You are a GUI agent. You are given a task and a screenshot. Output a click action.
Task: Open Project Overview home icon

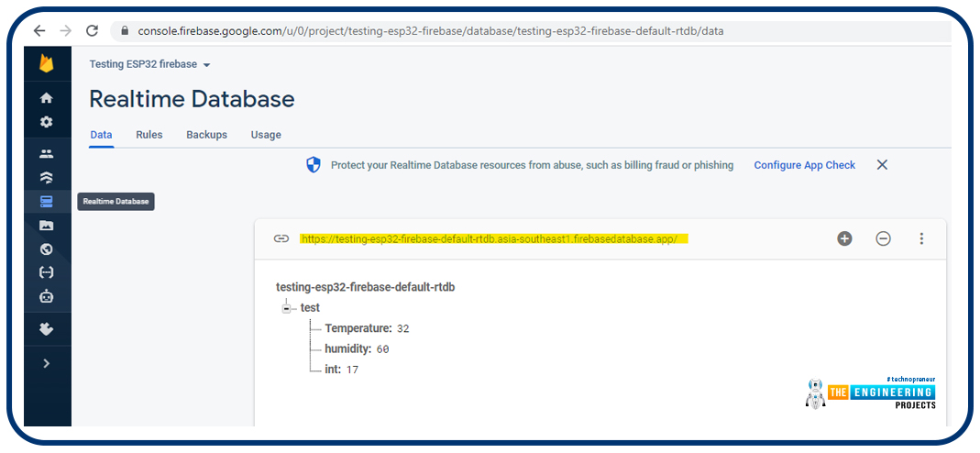click(47, 98)
